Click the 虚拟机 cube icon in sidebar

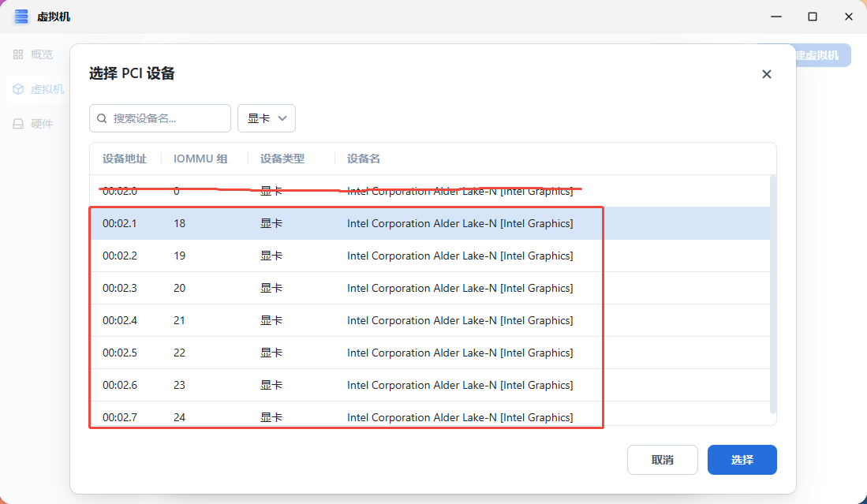point(18,89)
